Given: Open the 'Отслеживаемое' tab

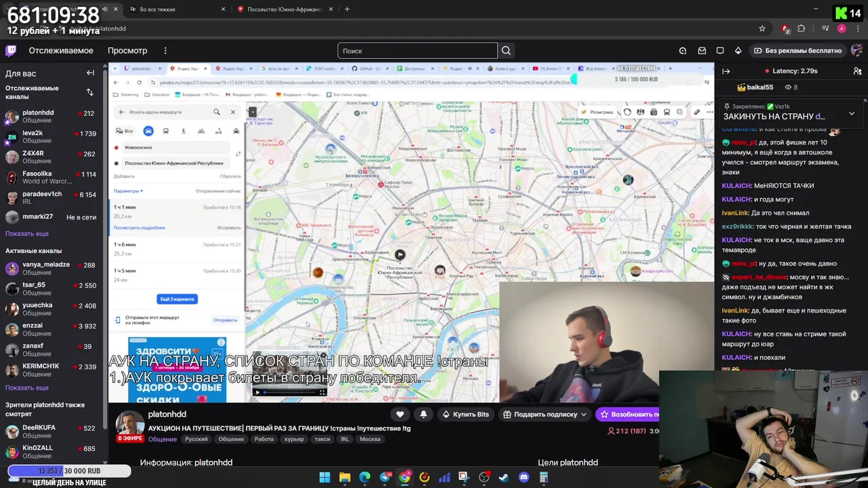Looking at the screenshot, I should [x=61, y=51].
